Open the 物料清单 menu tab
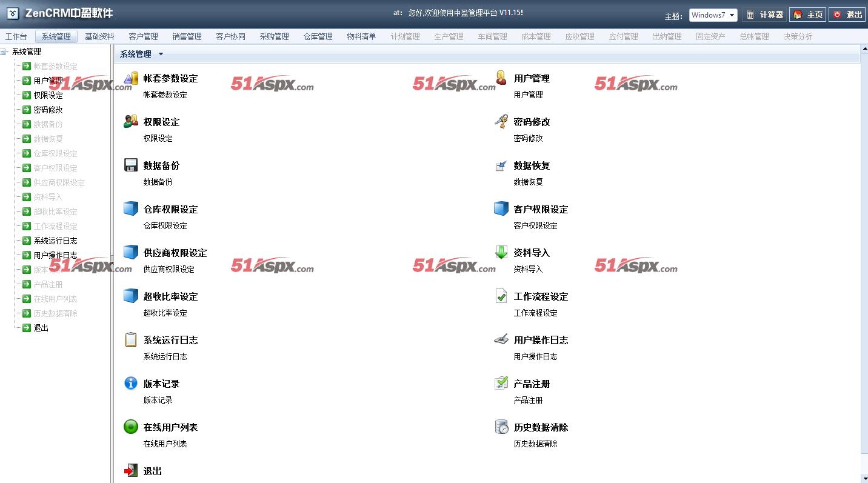Image resolution: width=868 pixels, height=483 pixels. [x=361, y=36]
